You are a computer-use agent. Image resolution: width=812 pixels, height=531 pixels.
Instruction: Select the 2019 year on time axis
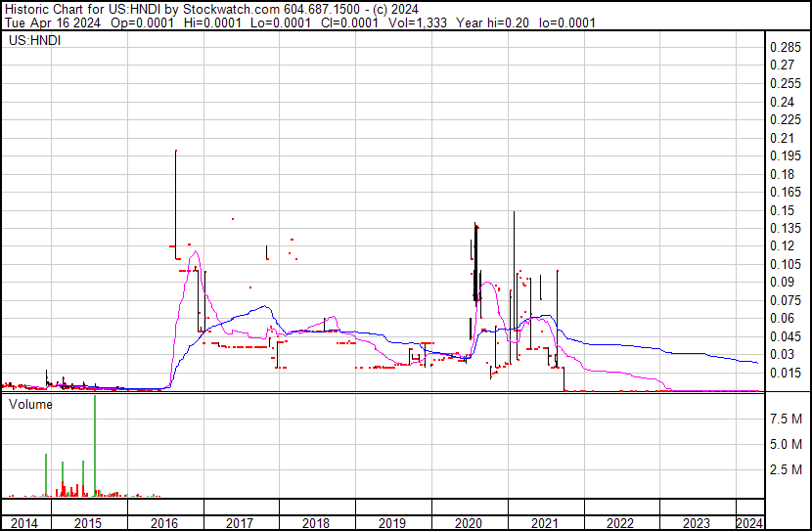392,523
